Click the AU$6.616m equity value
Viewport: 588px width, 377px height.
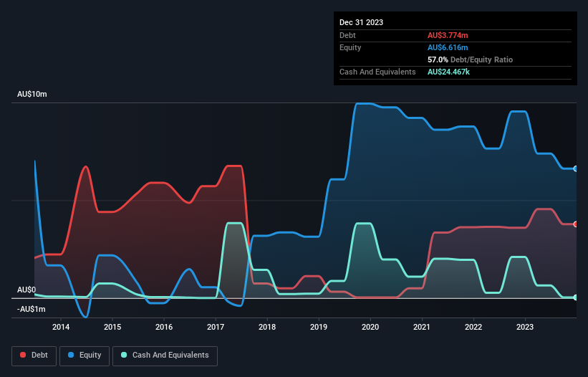[x=448, y=47]
